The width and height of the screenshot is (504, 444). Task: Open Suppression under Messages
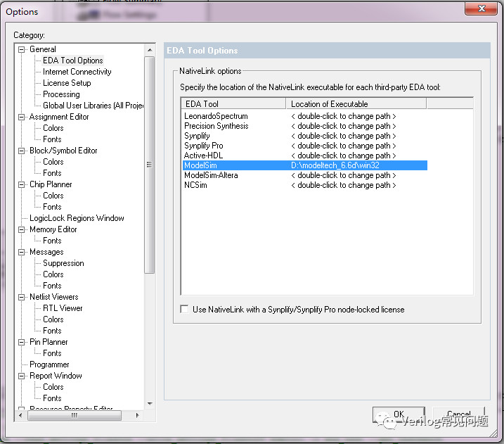64,263
